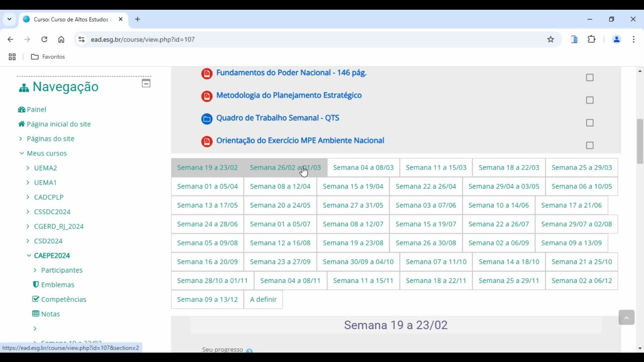Check completion box for Orientação do Exercício MPE

(x=590, y=145)
